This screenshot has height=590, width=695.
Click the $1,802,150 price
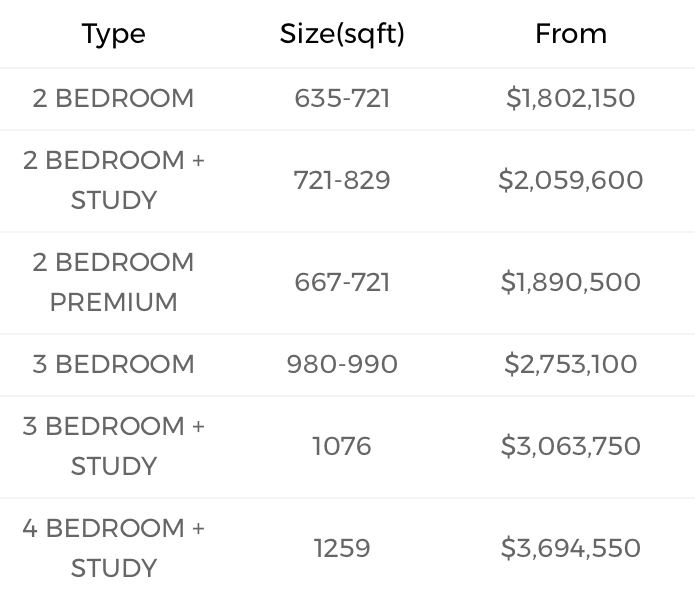coord(571,98)
